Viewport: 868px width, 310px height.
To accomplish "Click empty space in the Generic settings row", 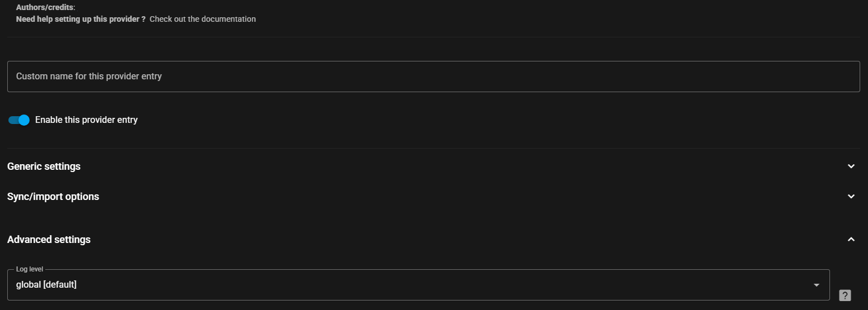I will (447, 166).
